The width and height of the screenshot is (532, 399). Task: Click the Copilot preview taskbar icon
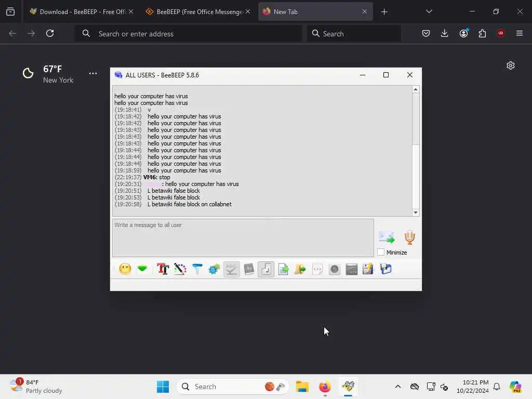click(515, 387)
